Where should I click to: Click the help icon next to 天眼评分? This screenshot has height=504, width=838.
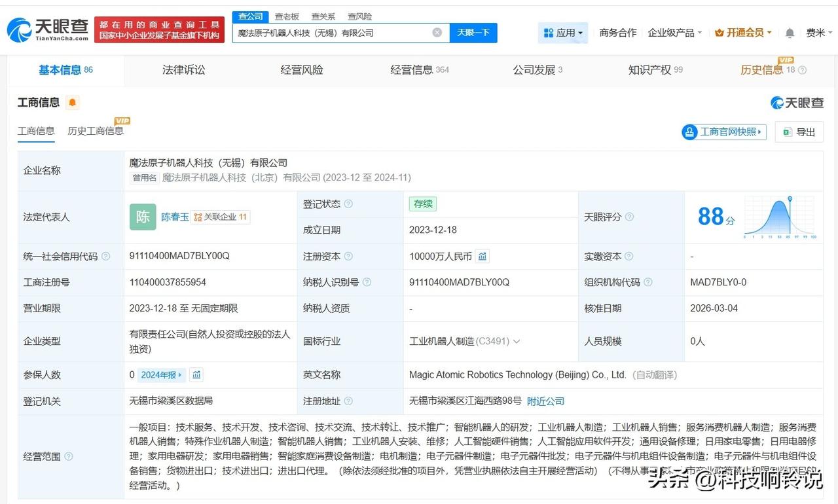(629, 217)
